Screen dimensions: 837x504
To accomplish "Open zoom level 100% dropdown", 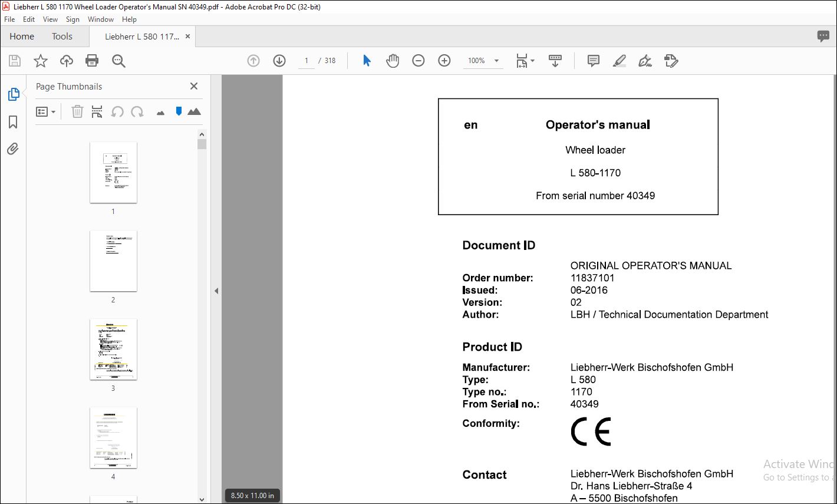I will click(x=483, y=61).
